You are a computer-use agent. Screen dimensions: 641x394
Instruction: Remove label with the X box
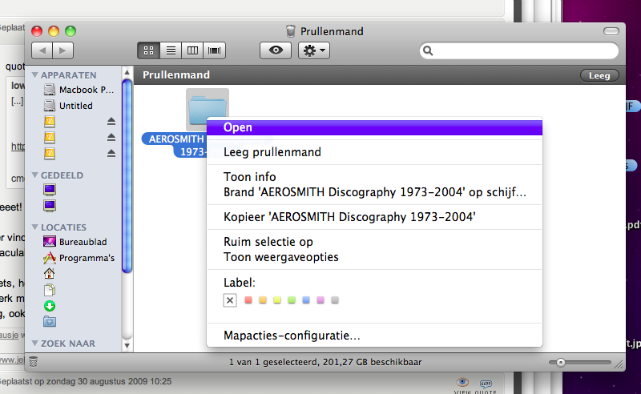230,300
